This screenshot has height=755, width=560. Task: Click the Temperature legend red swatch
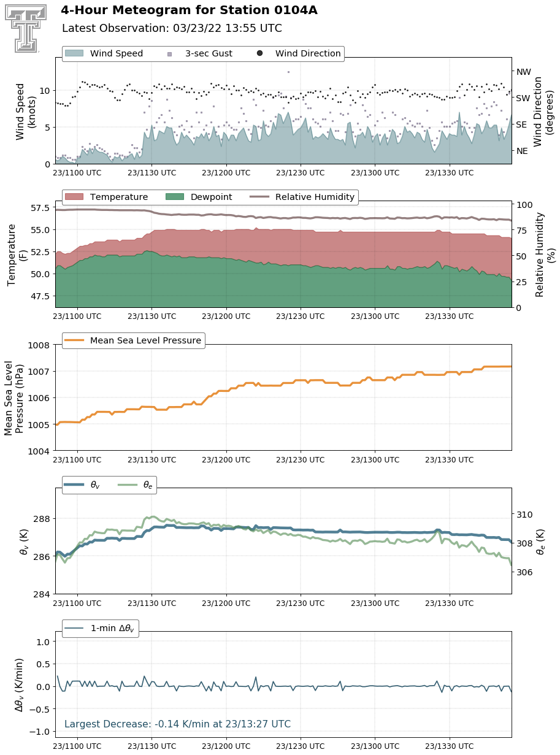click(x=74, y=197)
